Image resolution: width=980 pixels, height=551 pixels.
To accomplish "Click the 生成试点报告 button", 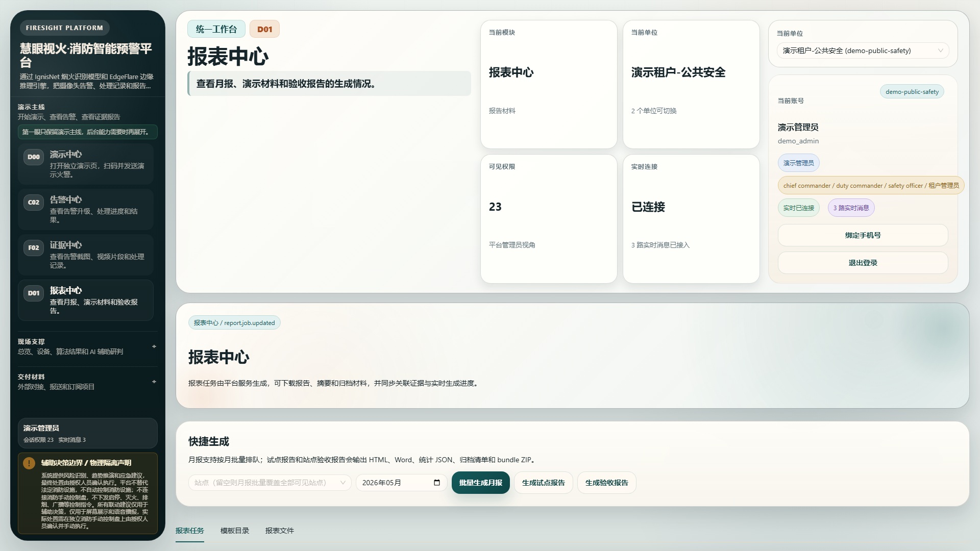I will (x=544, y=483).
